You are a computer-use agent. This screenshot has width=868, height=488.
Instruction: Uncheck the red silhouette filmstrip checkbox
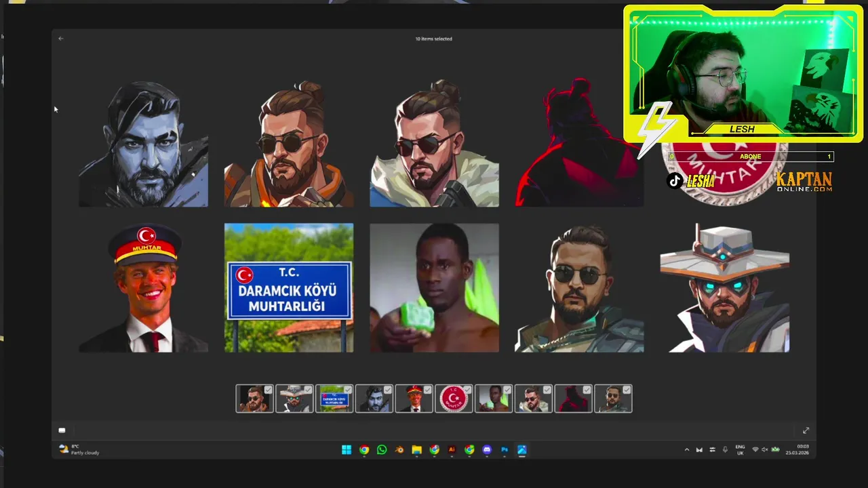coord(587,390)
